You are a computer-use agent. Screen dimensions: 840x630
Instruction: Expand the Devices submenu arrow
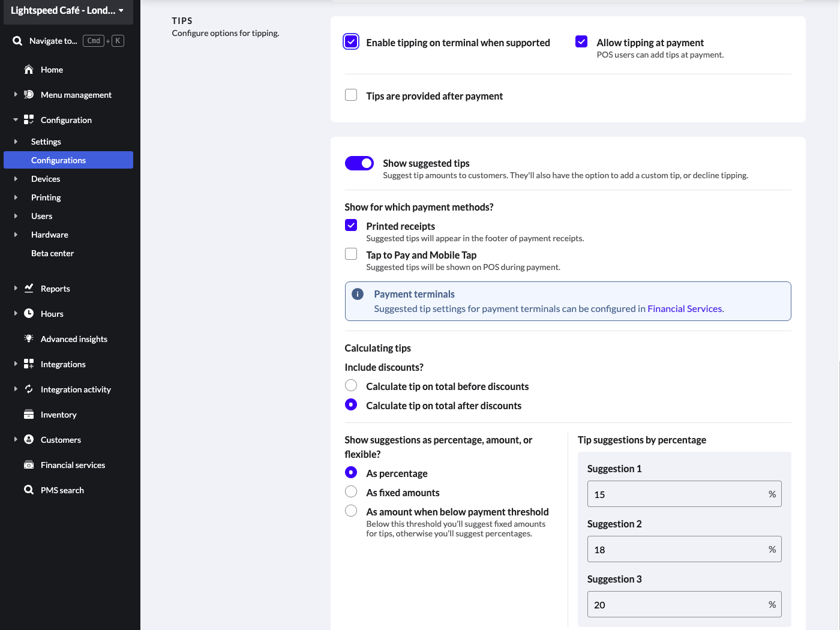point(16,179)
